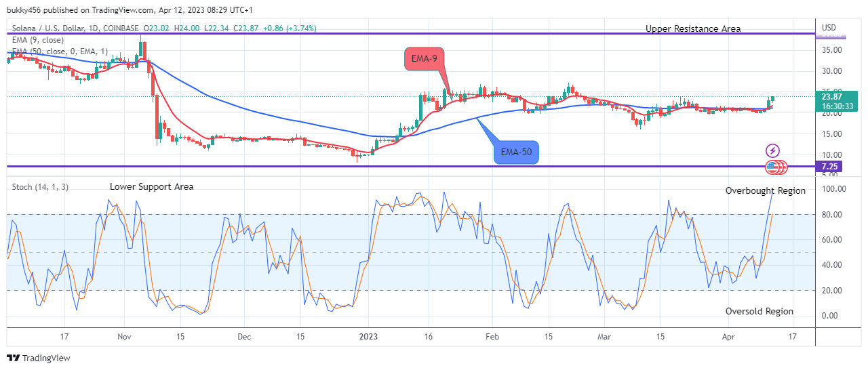Click 30.00 on the price axis
The width and height of the screenshot is (868, 370).
tap(831, 71)
